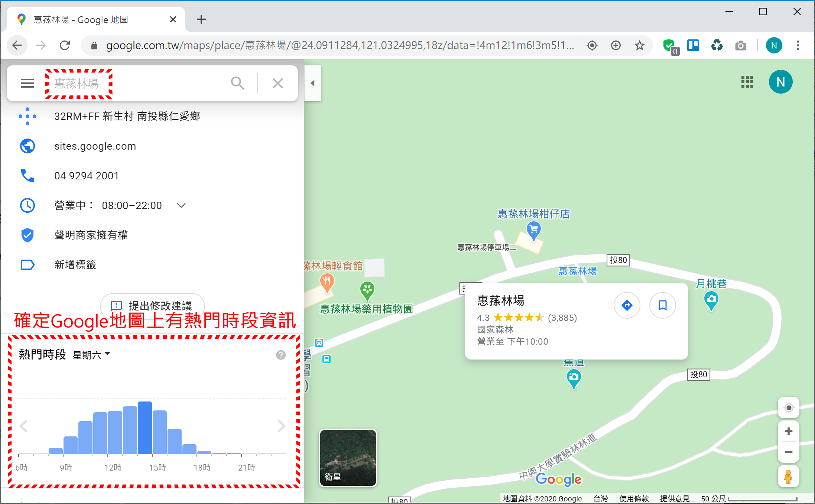Zoom in the map with plus button

click(789, 431)
